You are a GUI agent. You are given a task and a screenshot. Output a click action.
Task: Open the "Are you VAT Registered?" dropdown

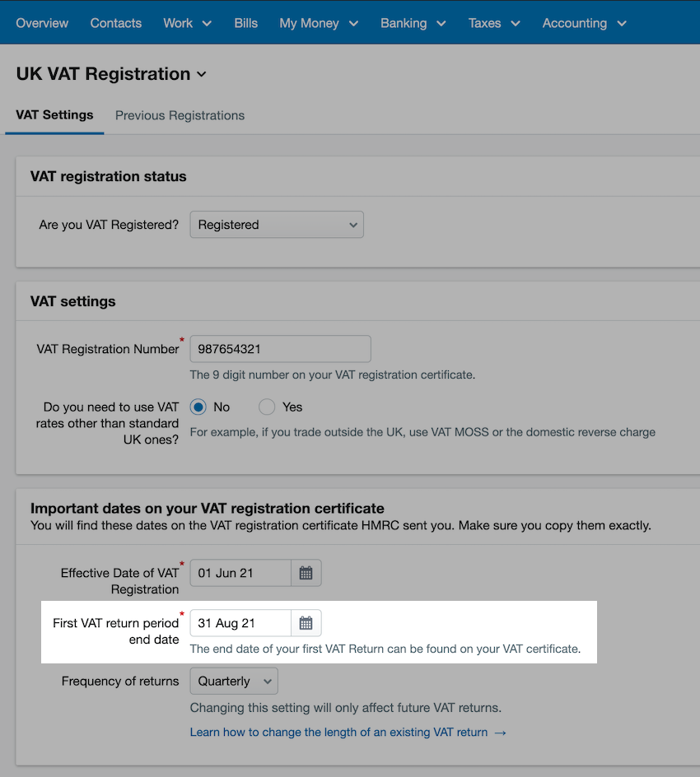[277, 224]
